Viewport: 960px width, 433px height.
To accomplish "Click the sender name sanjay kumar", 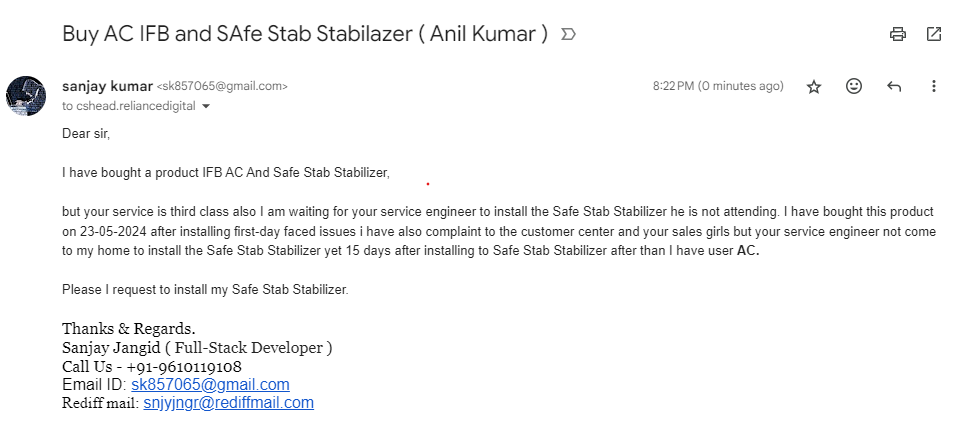I will click(x=107, y=86).
